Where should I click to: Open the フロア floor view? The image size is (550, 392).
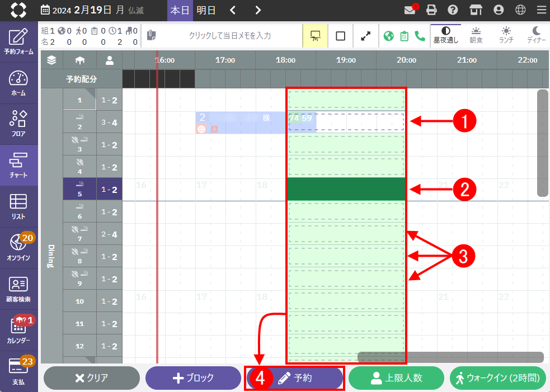coord(18,123)
